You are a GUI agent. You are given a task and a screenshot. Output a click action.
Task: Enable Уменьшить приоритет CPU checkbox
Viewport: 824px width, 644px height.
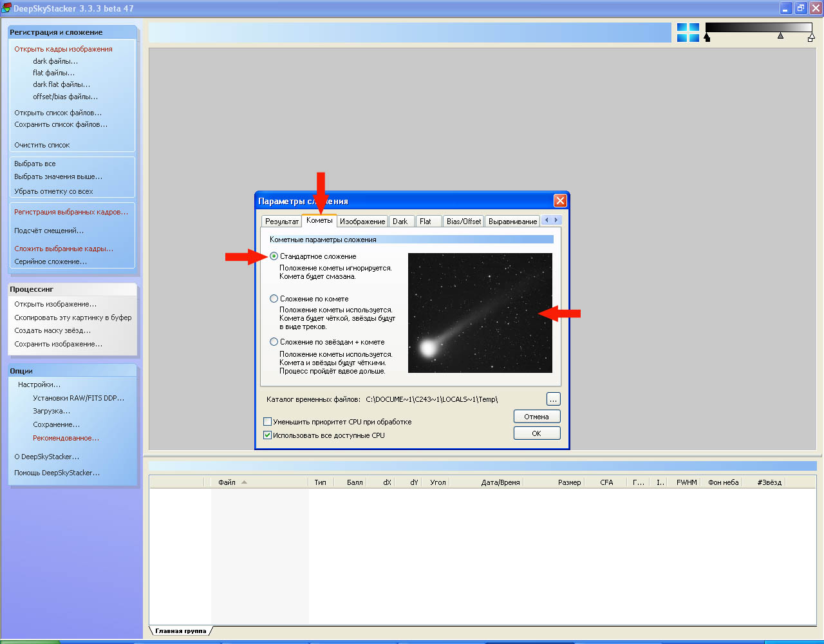pyautogui.click(x=268, y=422)
